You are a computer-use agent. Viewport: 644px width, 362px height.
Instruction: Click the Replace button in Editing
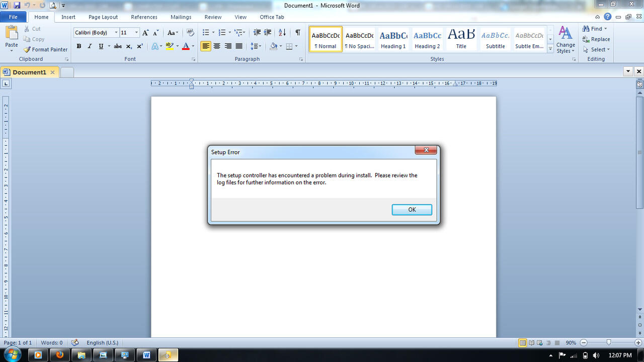[596, 39]
